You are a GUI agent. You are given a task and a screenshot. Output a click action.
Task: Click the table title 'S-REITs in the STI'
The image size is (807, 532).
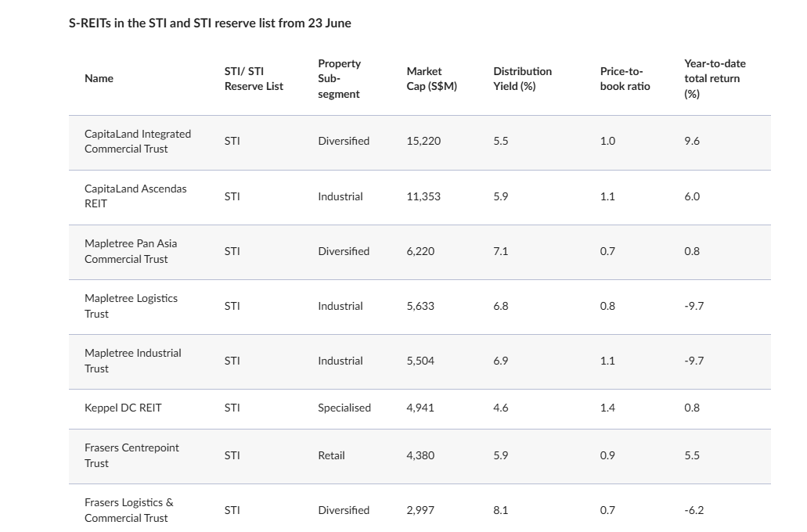(210, 23)
